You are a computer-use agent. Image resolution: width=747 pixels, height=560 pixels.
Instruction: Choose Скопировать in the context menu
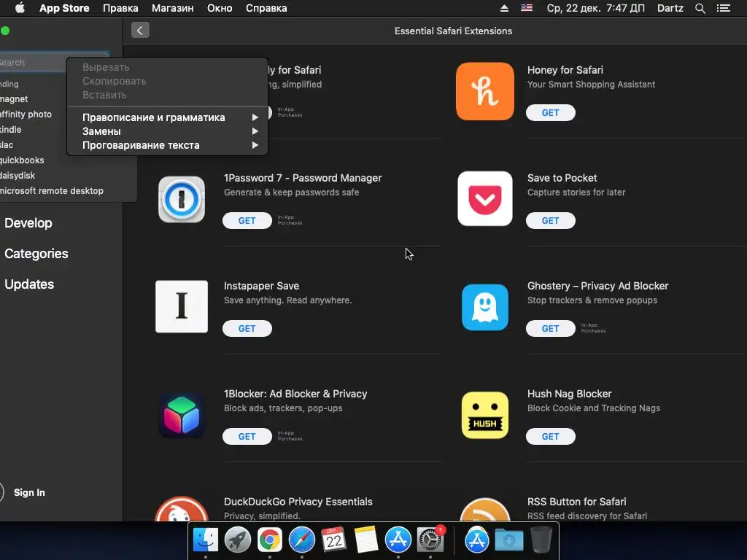168,81
